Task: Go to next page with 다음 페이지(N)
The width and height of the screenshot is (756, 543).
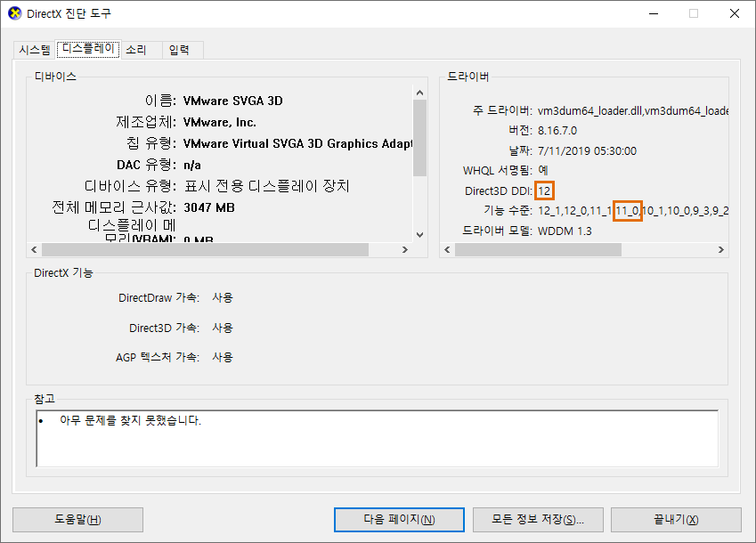Action: [x=399, y=519]
